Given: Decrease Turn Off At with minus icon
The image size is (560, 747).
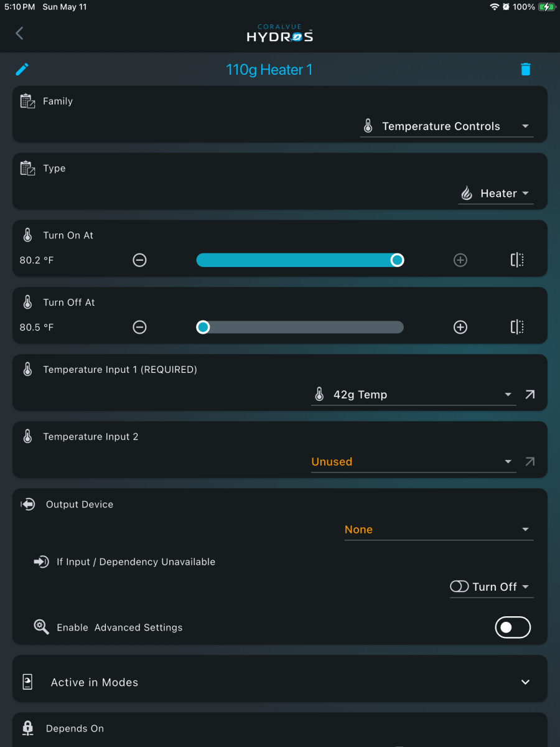Looking at the screenshot, I should [140, 327].
